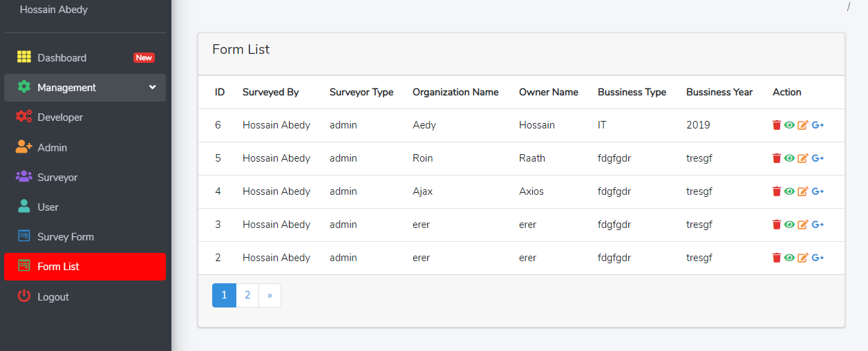Click the red New badge on Dashboard

tap(144, 58)
